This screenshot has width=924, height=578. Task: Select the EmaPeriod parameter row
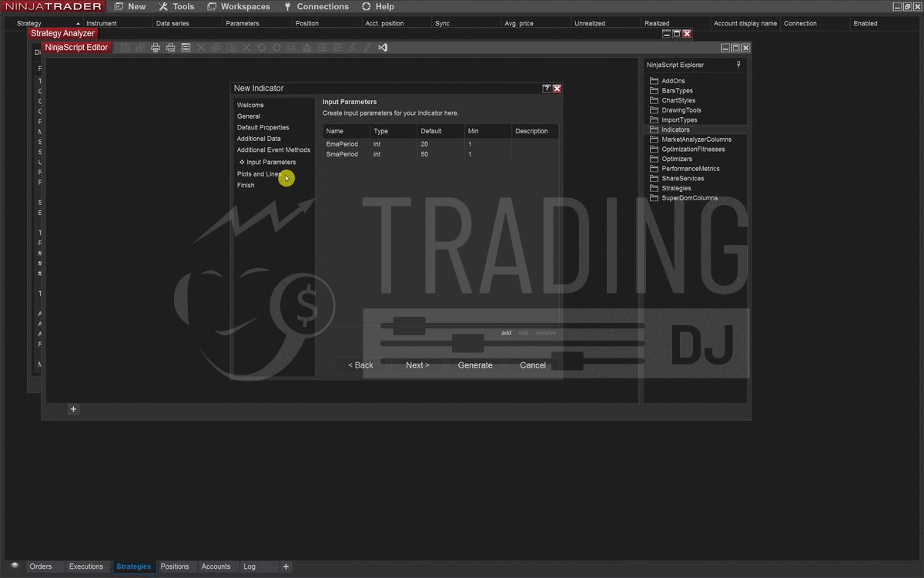[x=342, y=143]
